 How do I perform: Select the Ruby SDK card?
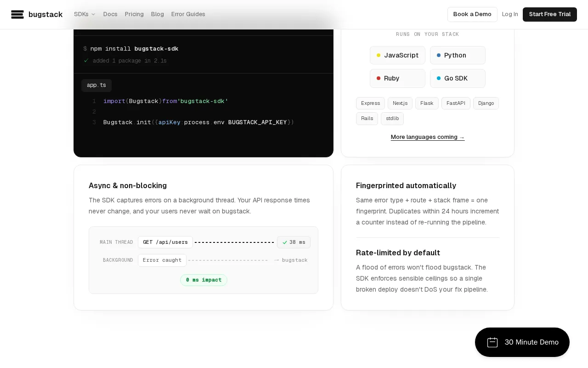coord(397,78)
